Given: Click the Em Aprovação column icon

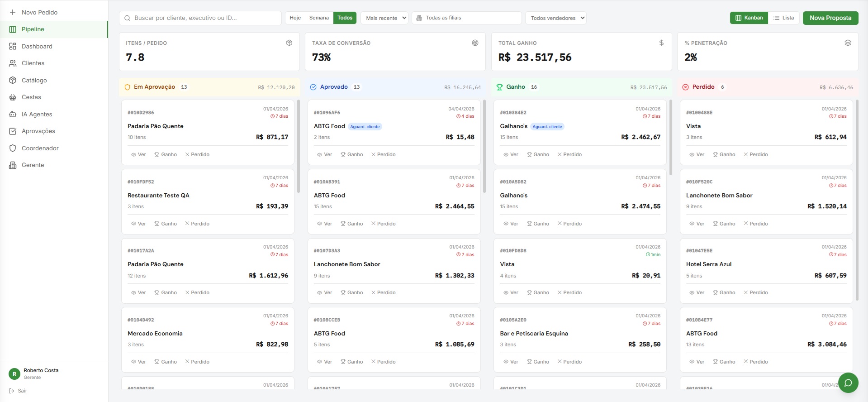Looking at the screenshot, I should pyautogui.click(x=127, y=87).
